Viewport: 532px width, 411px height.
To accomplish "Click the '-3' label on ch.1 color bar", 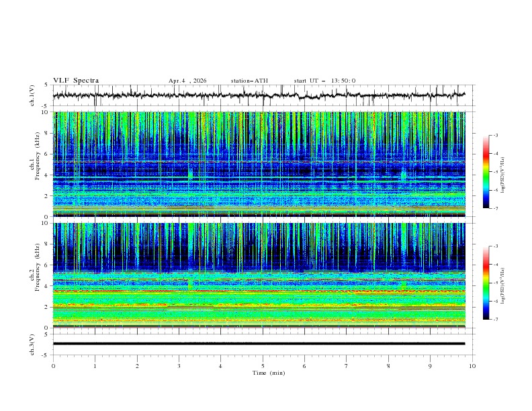I will [495, 135].
